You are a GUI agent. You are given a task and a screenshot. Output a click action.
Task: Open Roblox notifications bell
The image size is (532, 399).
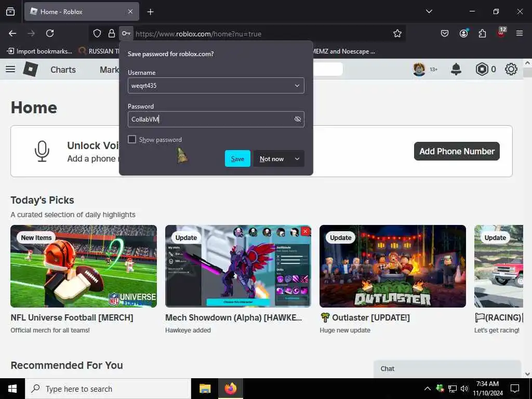[x=456, y=69]
